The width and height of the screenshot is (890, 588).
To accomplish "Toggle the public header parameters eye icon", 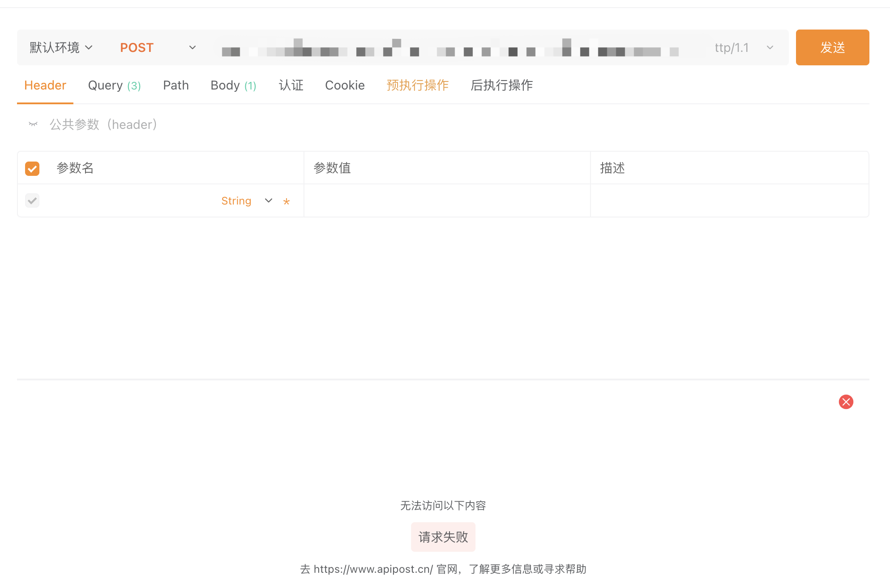I will 33,124.
